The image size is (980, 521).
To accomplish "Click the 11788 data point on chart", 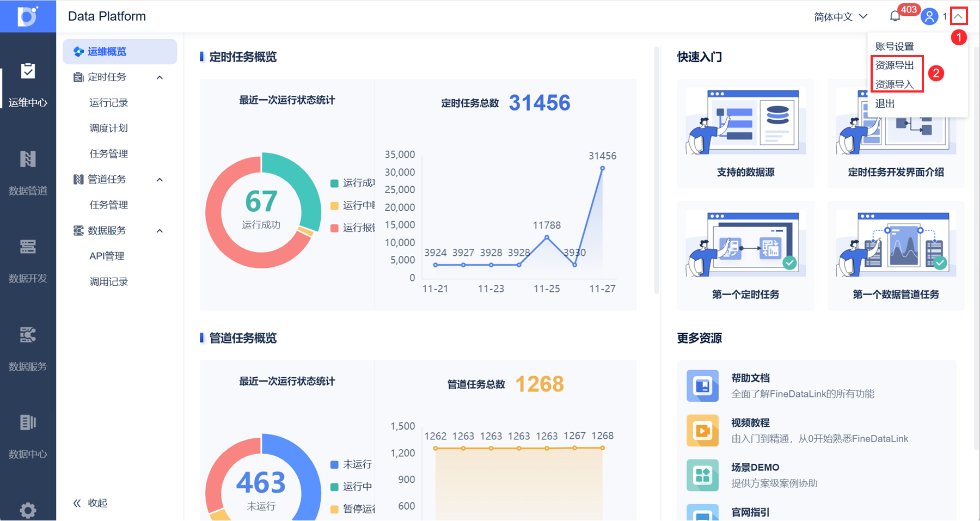I will 547,237.
